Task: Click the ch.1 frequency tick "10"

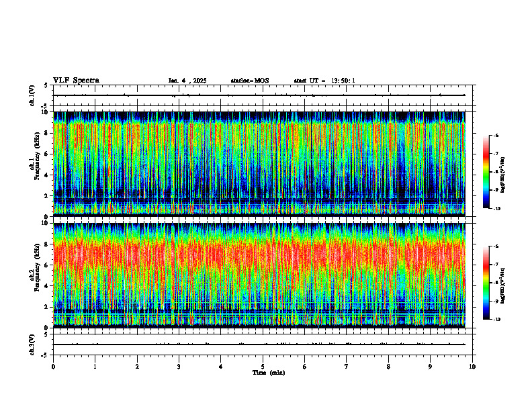Action: (x=45, y=112)
